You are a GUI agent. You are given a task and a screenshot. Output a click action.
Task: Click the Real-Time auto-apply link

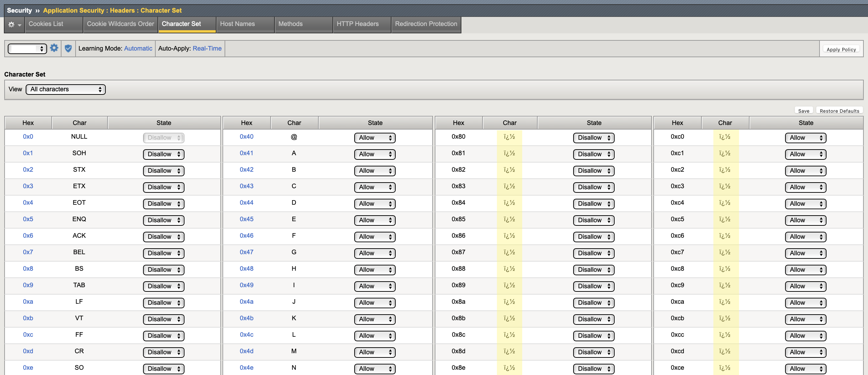pyautogui.click(x=207, y=48)
